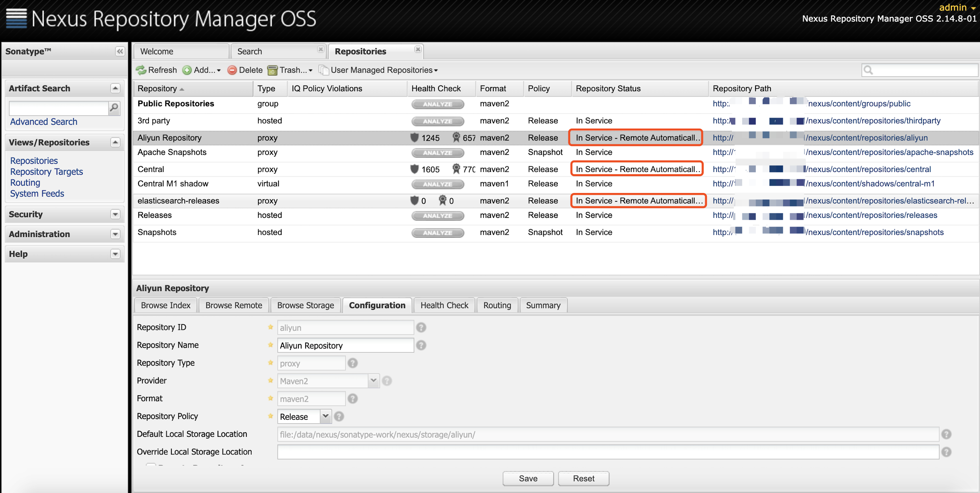
Task: Show help for Repository Type field
Action: tap(353, 363)
